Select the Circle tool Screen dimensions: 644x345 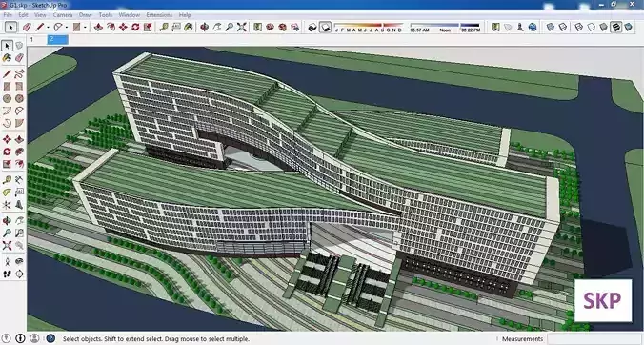pyautogui.click(x=7, y=98)
